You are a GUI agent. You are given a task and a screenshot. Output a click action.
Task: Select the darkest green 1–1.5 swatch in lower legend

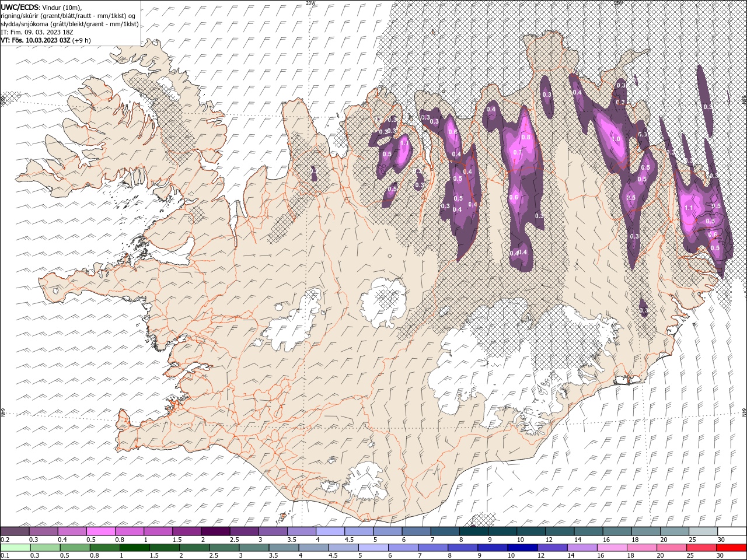[135, 548]
